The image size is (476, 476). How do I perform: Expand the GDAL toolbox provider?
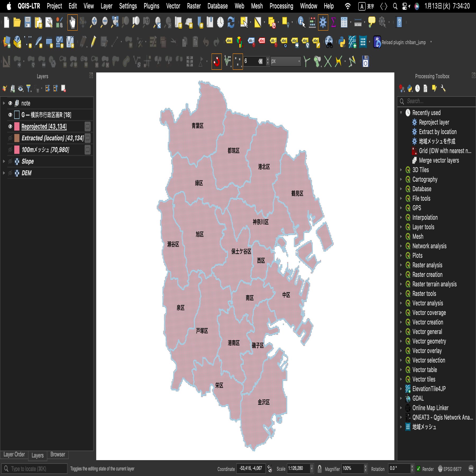tap(401, 398)
